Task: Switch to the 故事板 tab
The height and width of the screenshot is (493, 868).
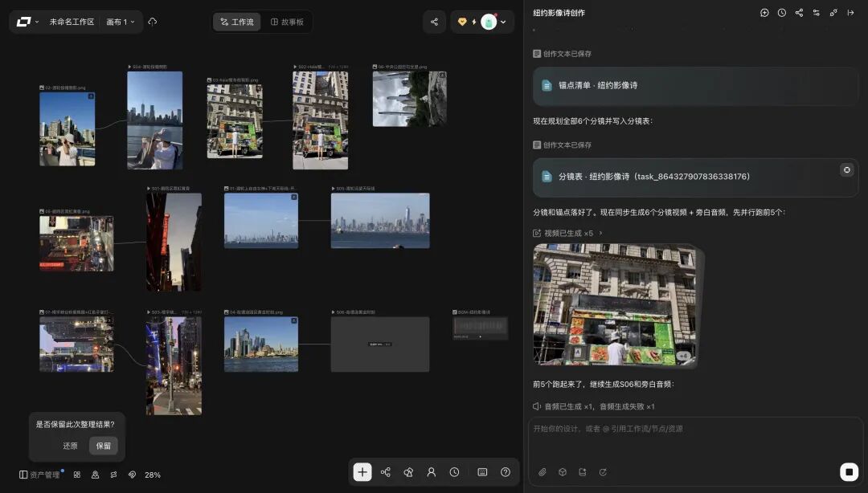Action: tap(287, 22)
